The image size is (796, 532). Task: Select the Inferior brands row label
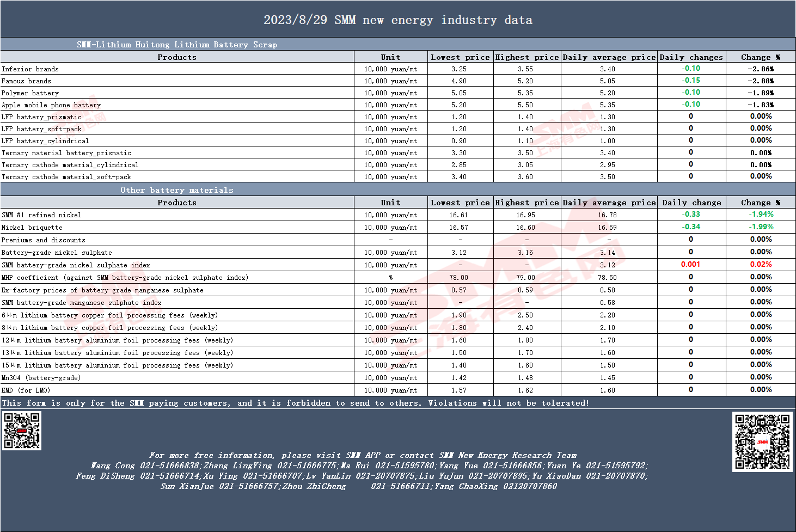pyautogui.click(x=30, y=69)
